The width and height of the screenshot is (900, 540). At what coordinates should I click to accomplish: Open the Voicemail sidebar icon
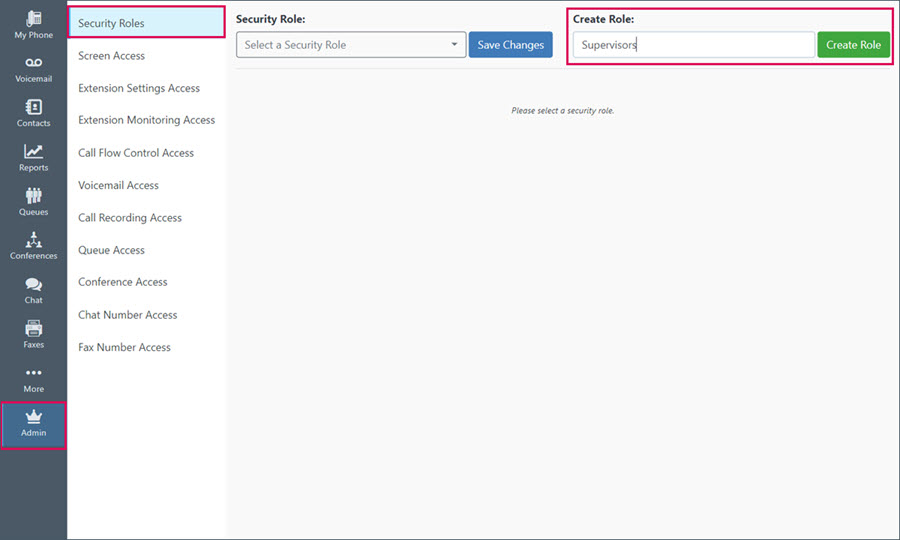33,63
